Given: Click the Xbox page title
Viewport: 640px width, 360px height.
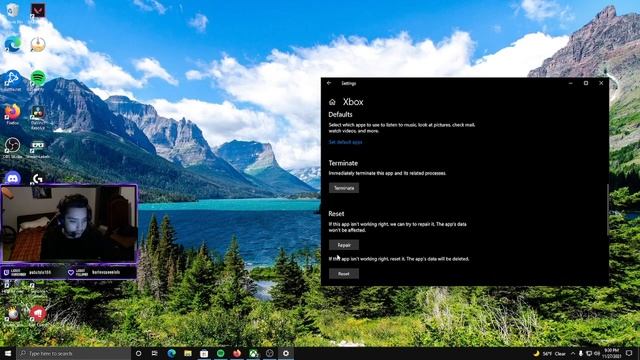Looking at the screenshot, I should [x=353, y=102].
